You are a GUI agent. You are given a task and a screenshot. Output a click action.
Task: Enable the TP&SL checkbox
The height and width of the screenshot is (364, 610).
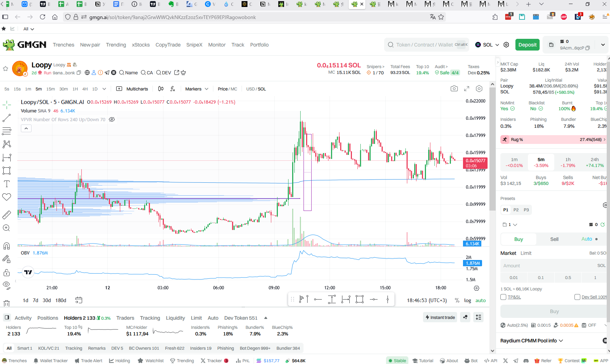[x=503, y=297]
